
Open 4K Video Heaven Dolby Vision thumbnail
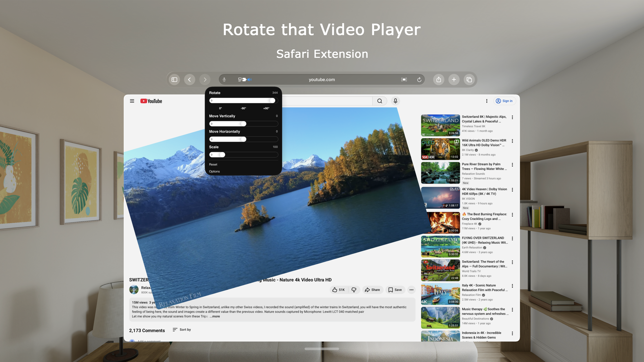point(440,198)
